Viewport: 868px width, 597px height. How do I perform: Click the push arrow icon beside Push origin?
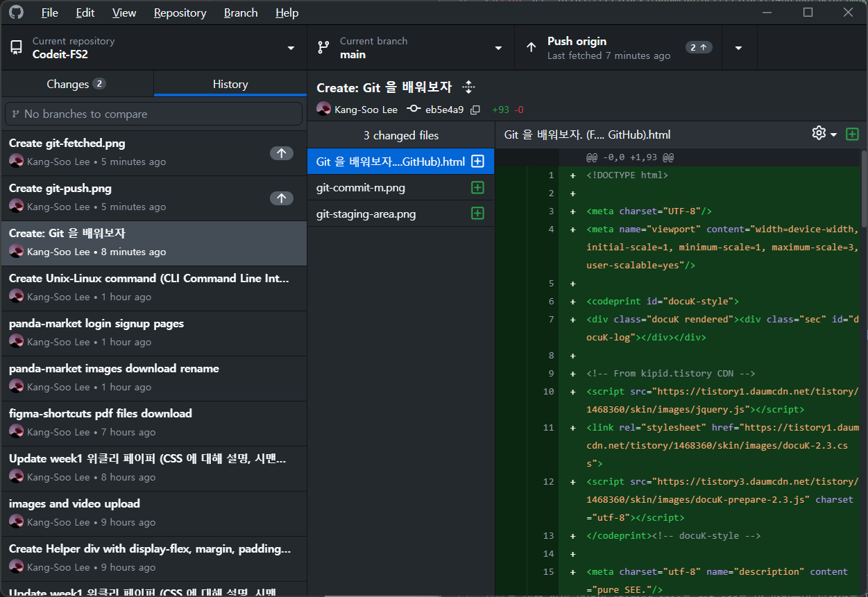click(x=531, y=48)
